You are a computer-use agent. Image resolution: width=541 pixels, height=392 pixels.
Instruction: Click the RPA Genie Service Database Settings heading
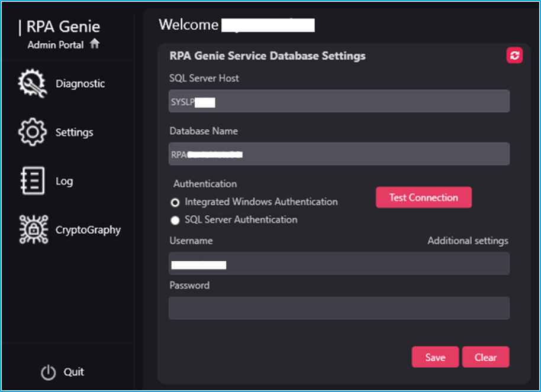(268, 56)
